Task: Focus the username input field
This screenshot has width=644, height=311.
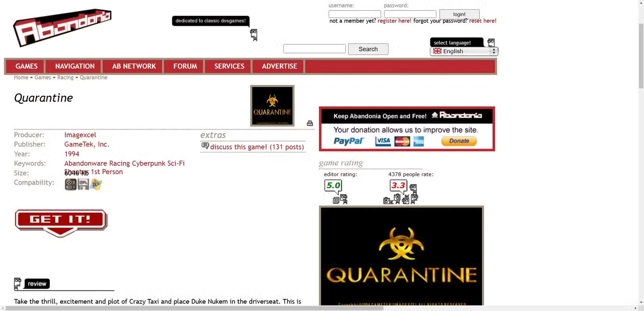Action: [354, 14]
